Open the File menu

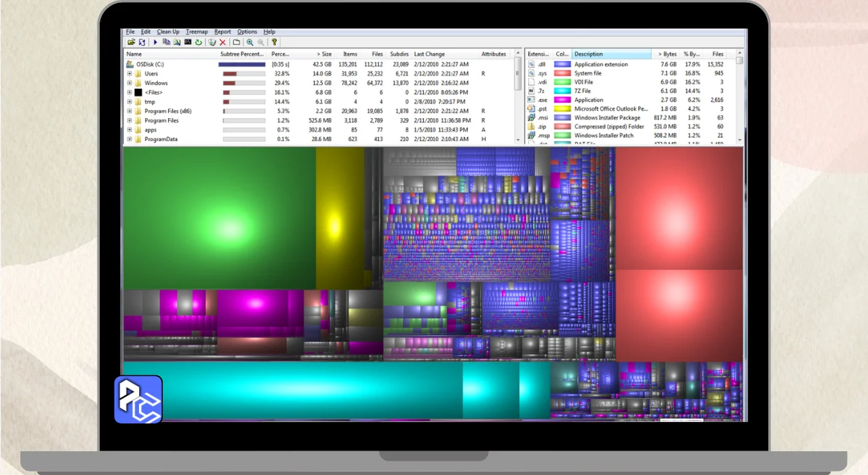130,32
